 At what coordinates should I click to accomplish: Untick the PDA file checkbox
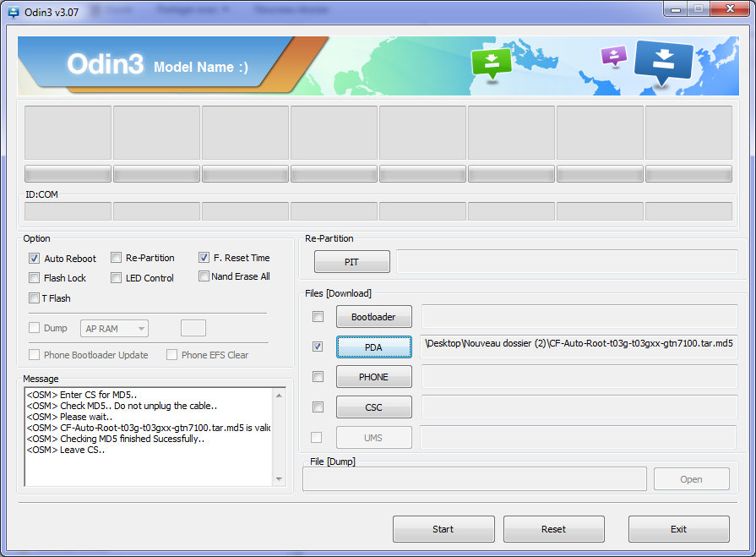point(318,347)
